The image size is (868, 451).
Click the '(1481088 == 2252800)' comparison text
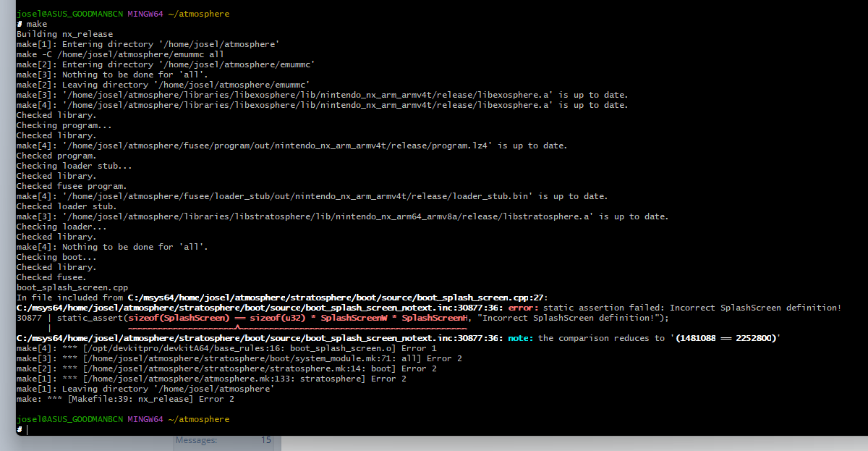[726, 338]
